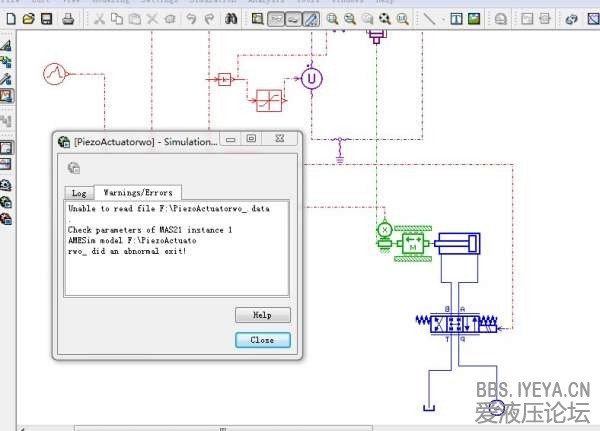
Task: Select the signal source component on sketch
Action: [x=55, y=73]
